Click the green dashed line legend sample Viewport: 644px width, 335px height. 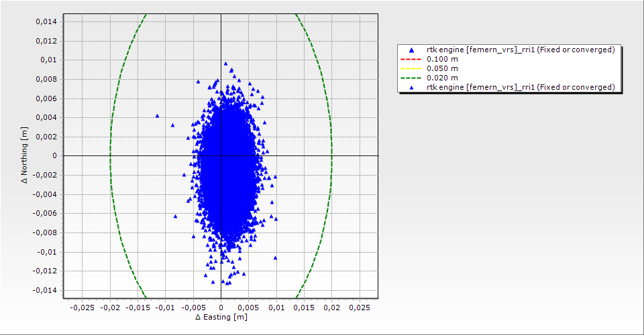point(412,78)
